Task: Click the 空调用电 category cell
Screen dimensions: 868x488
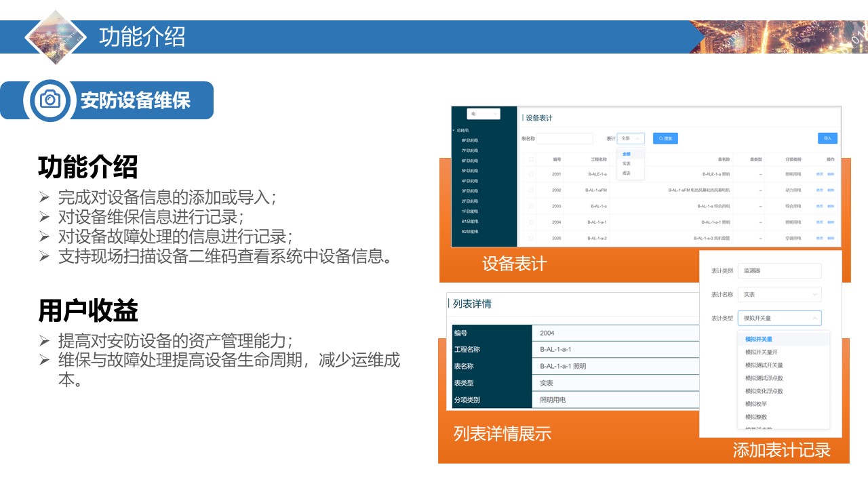Action: point(793,238)
